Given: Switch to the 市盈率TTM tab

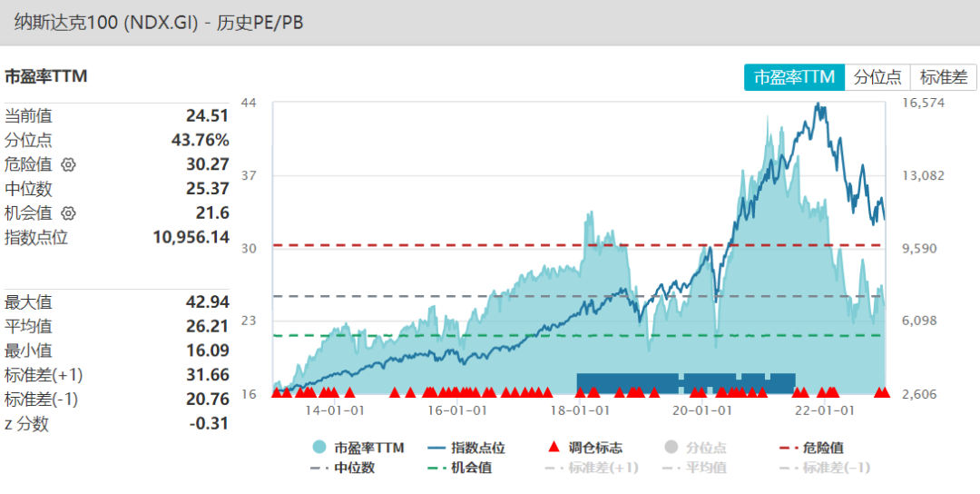Looking at the screenshot, I should click(794, 77).
